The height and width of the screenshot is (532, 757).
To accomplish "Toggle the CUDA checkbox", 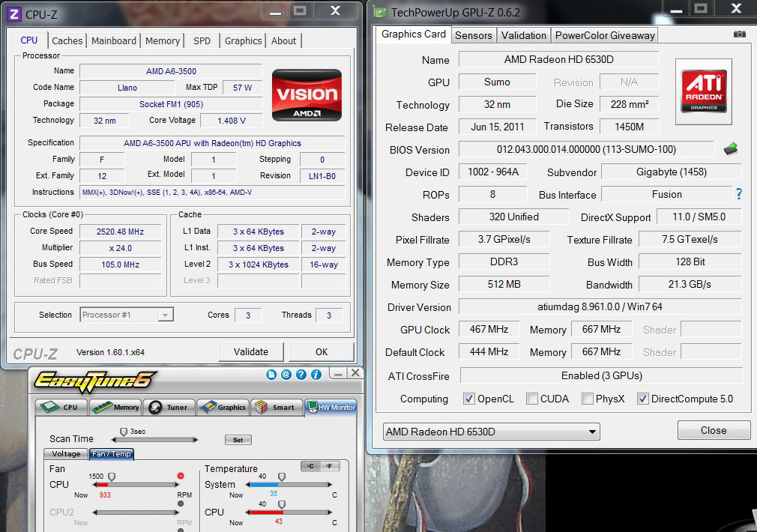I will click(531, 399).
